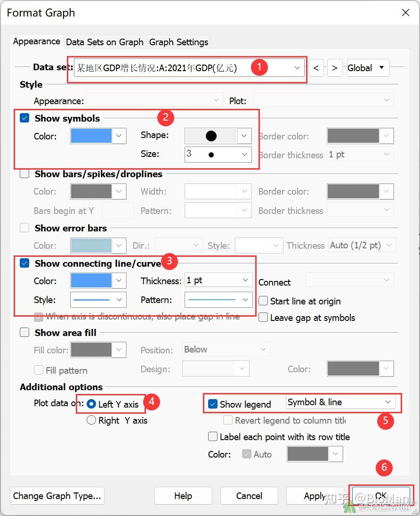Check Label each point with its row title

[212, 437]
